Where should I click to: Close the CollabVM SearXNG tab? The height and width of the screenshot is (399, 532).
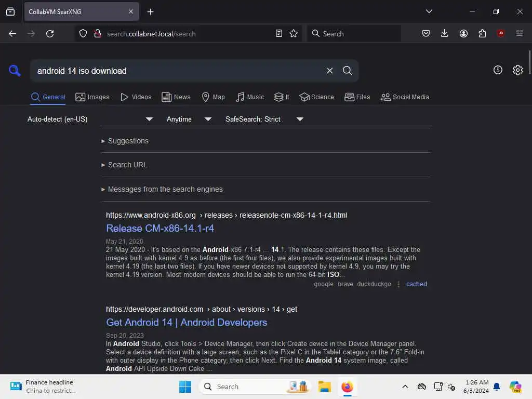130,11
